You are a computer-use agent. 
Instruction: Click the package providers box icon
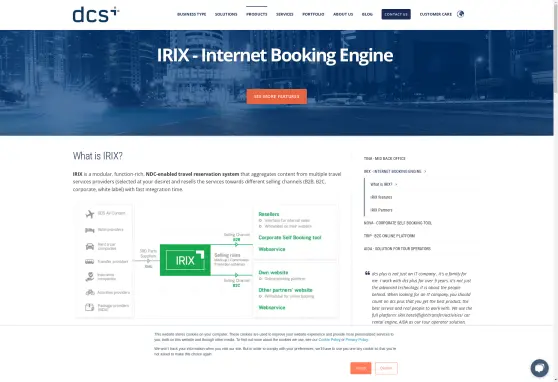click(x=90, y=307)
